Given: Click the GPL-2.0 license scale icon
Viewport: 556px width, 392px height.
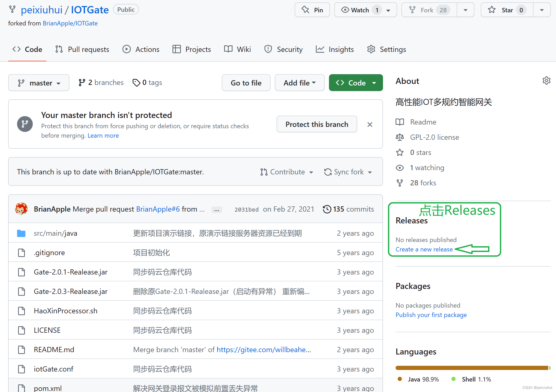Looking at the screenshot, I should 400,137.
